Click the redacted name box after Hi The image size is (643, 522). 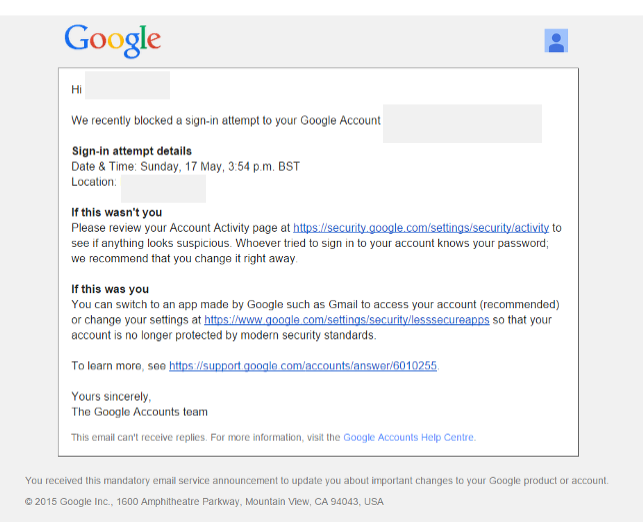coord(127,86)
